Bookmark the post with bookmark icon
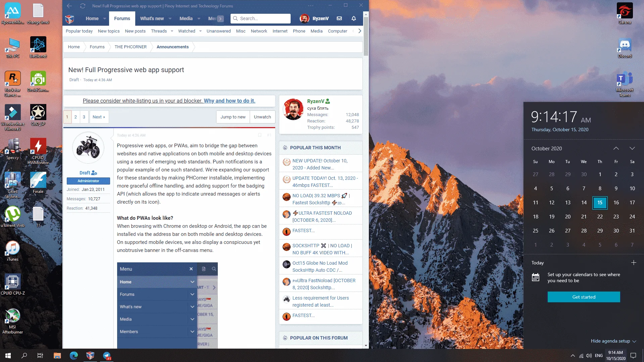The height and width of the screenshot is (362, 644). (259, 135)
